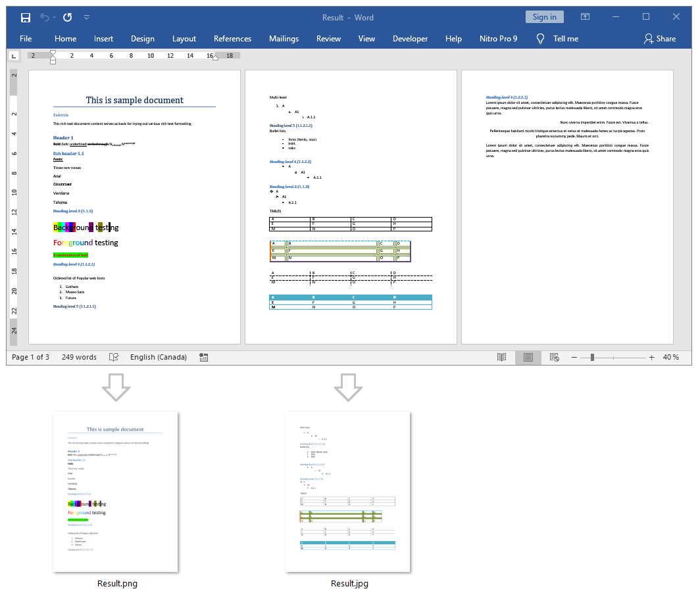
Task: Expand Customize Quick Access Toolbar dropdown
Action: tap(87, 18)
